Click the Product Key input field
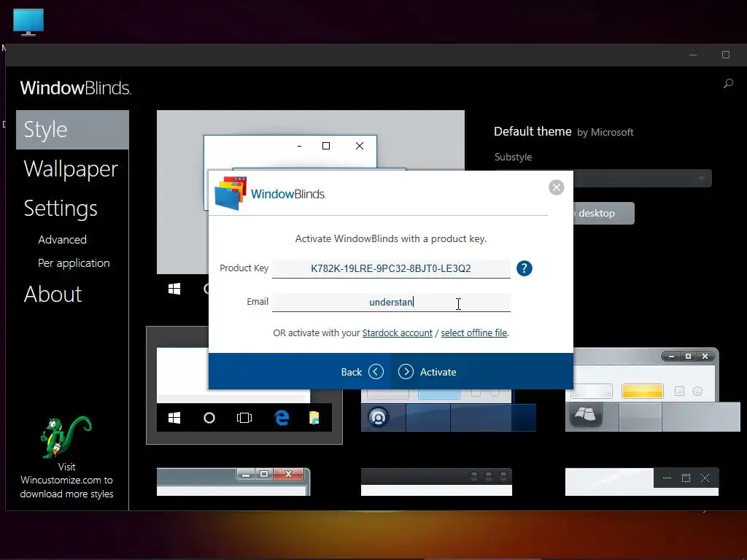Viewport: 747px width, 560px height. tap(391, 268)
